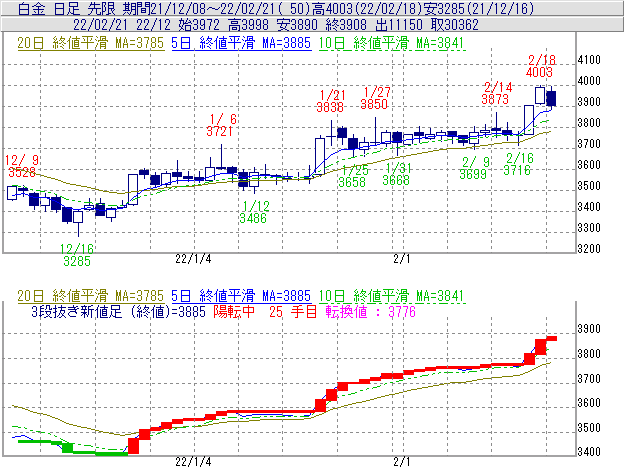The image size is (624, 475).
Task: Select lower chart's '5日 終値平滑 MA=3885' legend
Action: tap(241, 296)
